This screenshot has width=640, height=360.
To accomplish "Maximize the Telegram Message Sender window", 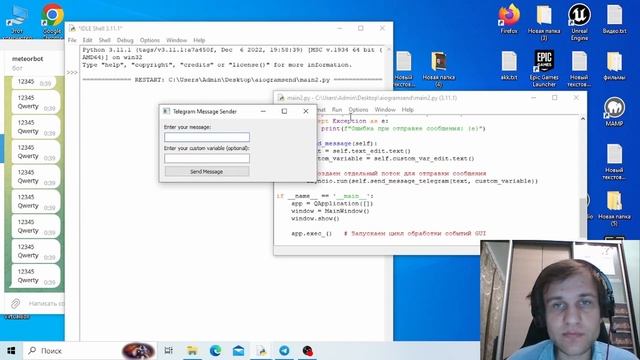I will click(284, 111).
